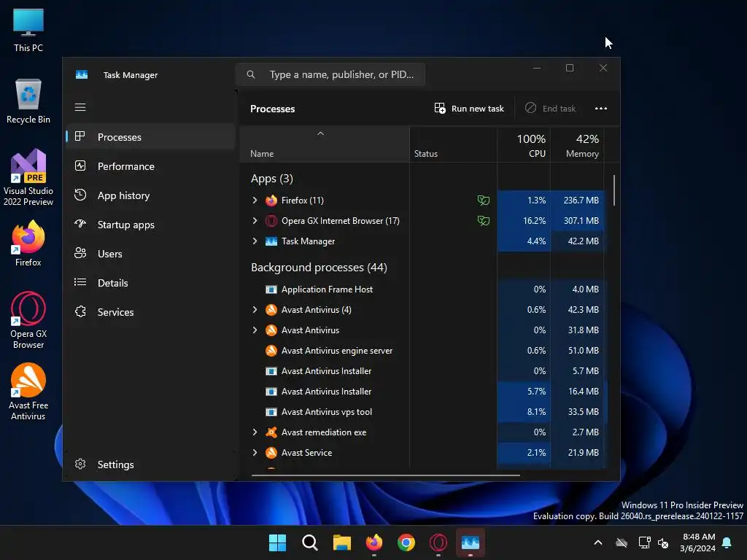
Task: Switch to Details view
Action: (x=150, y=283)
